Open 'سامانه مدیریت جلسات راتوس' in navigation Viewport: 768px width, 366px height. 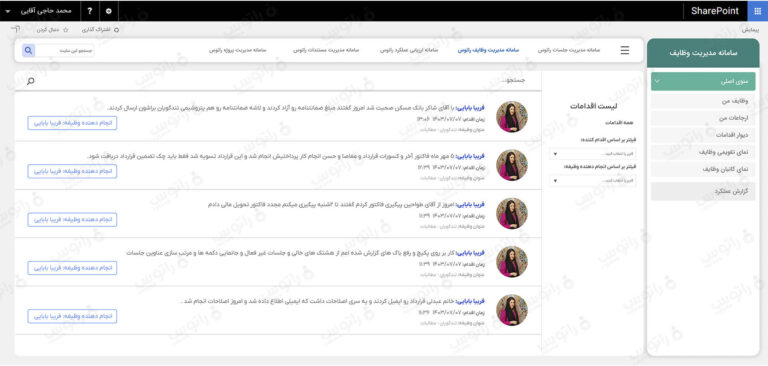(569, 50)
